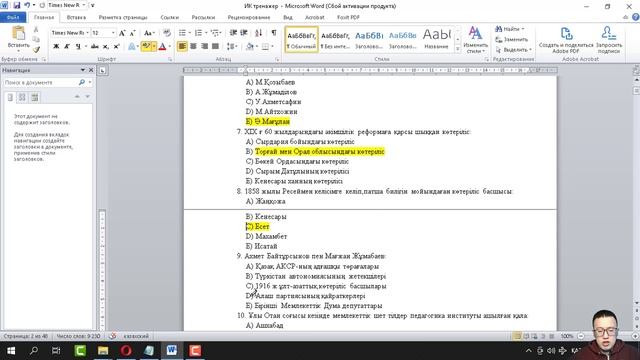Browse pages thumbnails in Navigation pane

(22, 97)
